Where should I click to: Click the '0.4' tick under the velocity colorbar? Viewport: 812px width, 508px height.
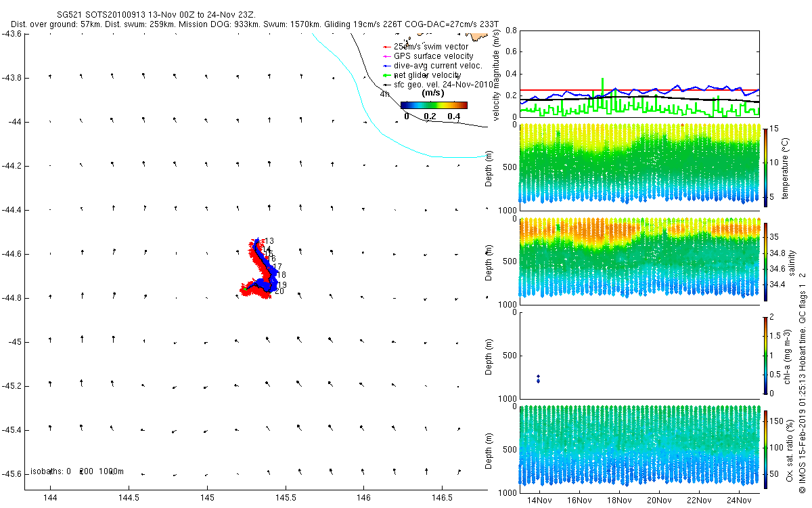pos(454,117)
